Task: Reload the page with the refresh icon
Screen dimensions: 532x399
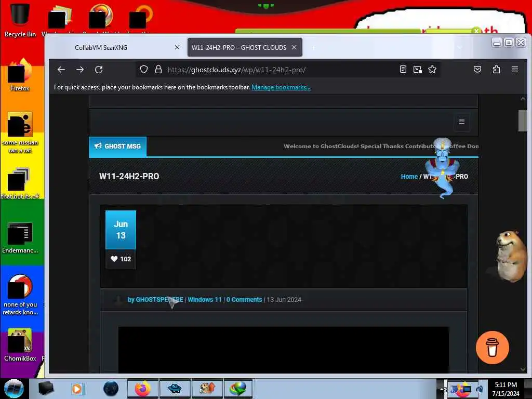Action: click(99, 70)
